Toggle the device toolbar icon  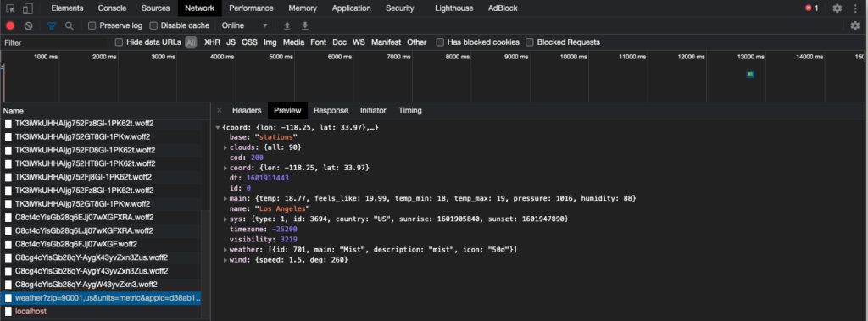28,8
